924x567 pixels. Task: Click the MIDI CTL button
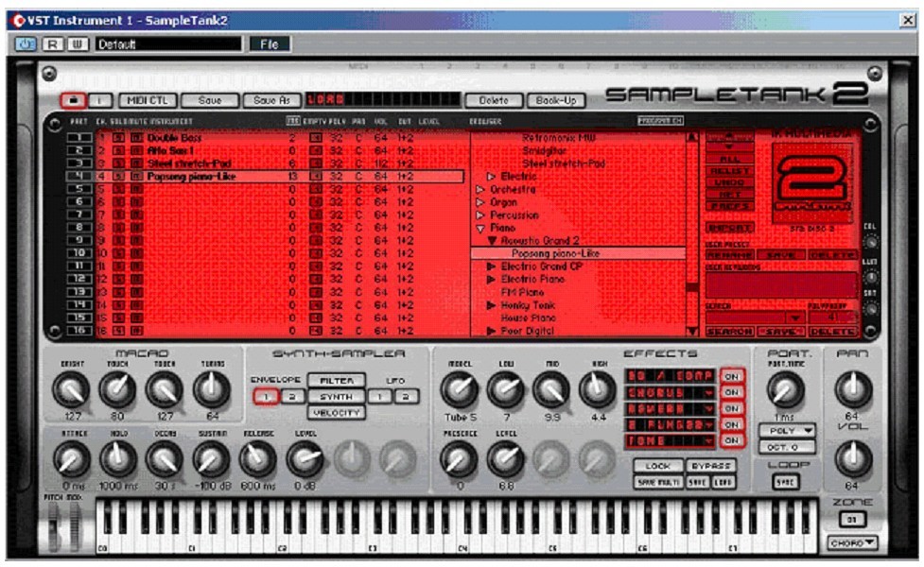(145, 99)
